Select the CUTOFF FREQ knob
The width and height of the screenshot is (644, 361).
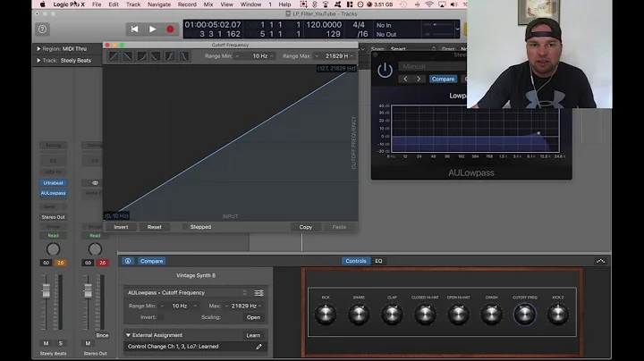click(525, 315)
